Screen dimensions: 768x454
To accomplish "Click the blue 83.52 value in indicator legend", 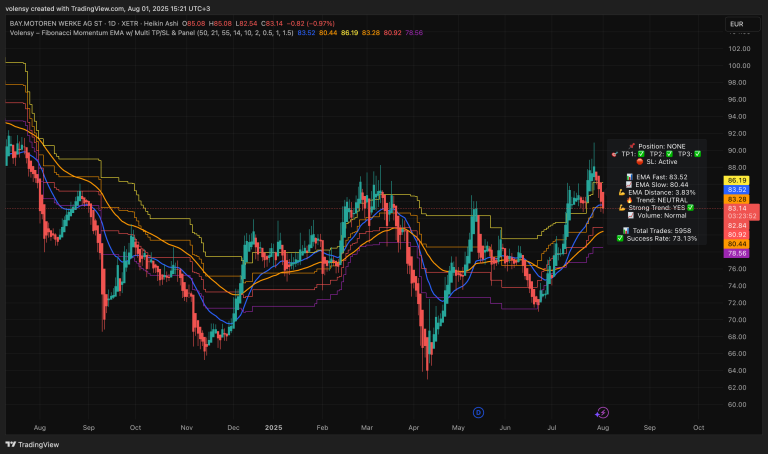I will coord(306,33).
